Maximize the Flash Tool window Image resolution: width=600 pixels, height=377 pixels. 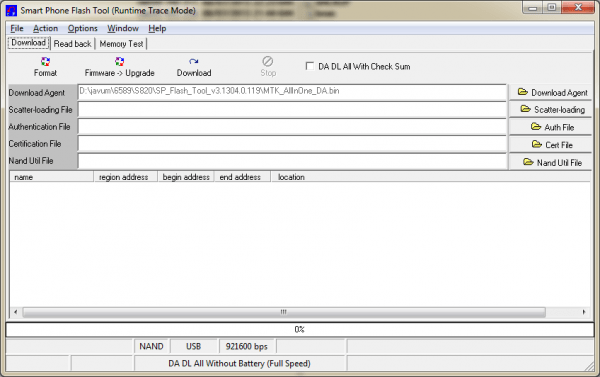[x=552, y=8]
